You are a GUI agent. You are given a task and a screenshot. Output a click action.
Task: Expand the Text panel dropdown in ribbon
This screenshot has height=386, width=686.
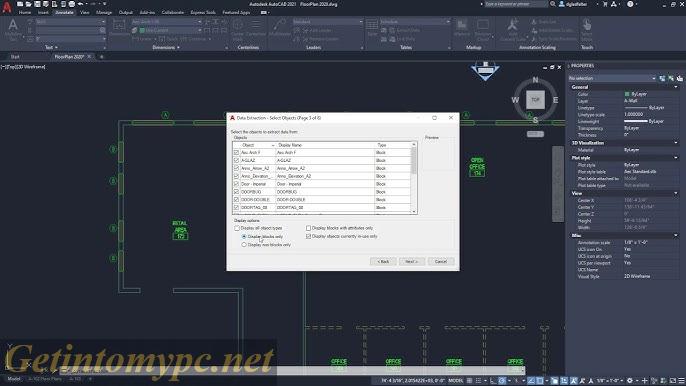pyautogui.click(x=52, y=47)
